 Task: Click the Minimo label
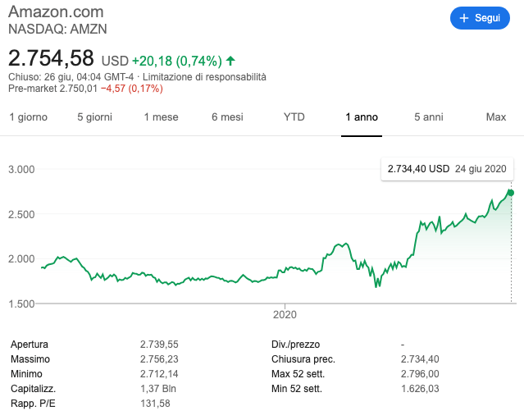tap(26, 374)
